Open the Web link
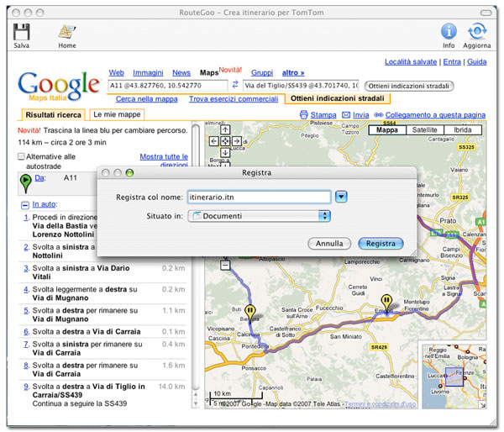Image resolution: width=504 pixels, height=432 pixels. click(x=117, y=73)
